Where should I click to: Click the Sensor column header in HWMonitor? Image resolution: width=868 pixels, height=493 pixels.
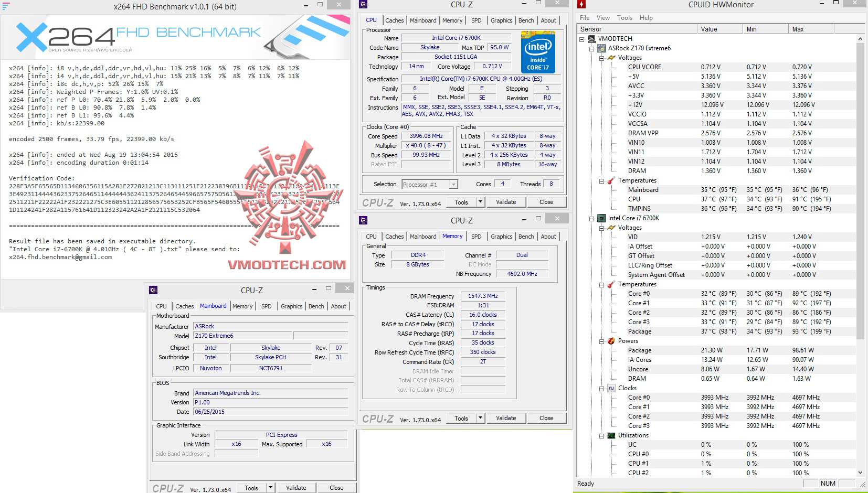tap(637, 29)
